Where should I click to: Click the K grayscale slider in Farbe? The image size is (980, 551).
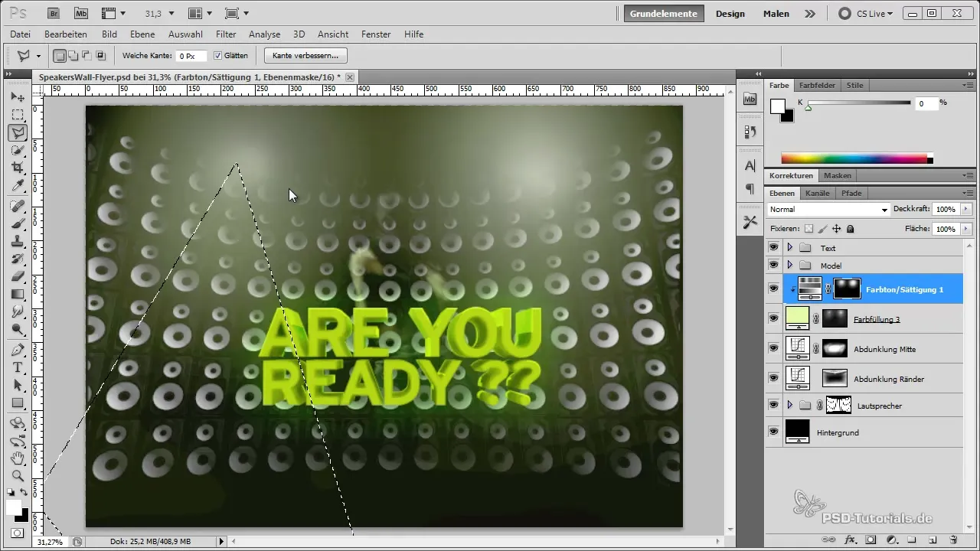pos(859,104)
